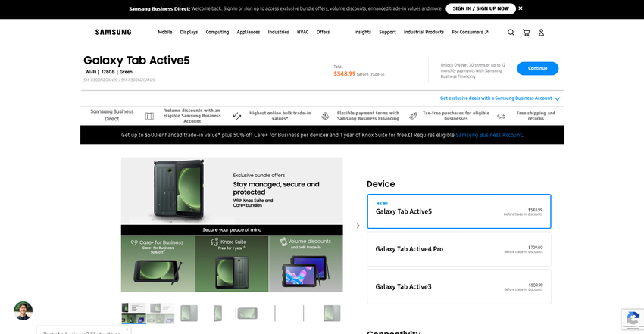Click the free shipping truck icon
The height and width of the screenshot is (334, 644).
[501, 116]
